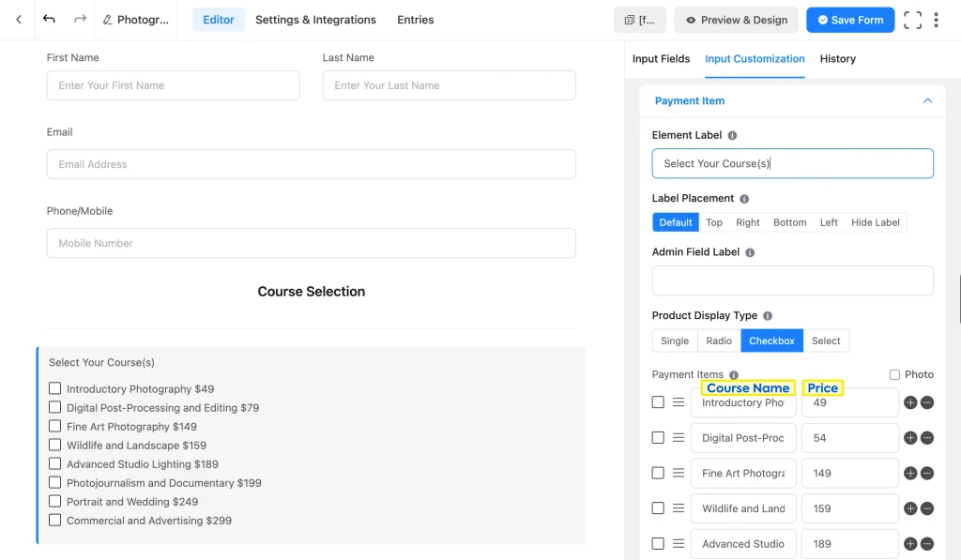Viewport: 961px width, 560px height.
Task: Select the Editor tab
Action: point(218,21)
